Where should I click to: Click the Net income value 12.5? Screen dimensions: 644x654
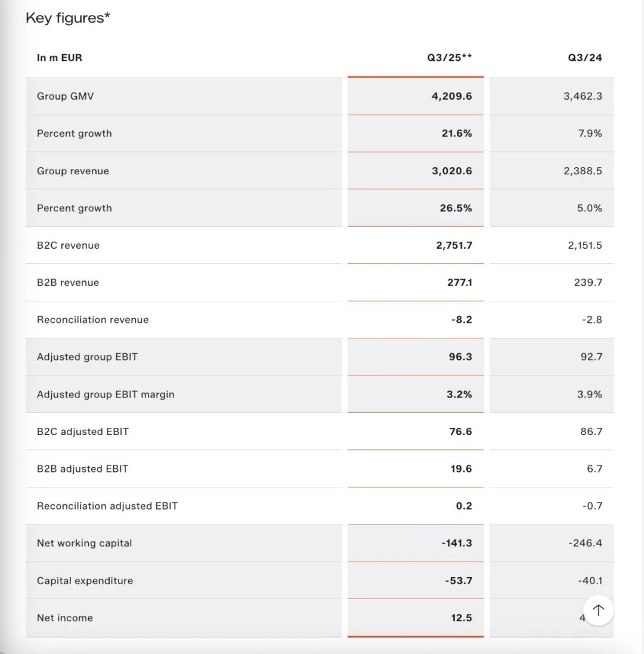(x=460, y=618)
